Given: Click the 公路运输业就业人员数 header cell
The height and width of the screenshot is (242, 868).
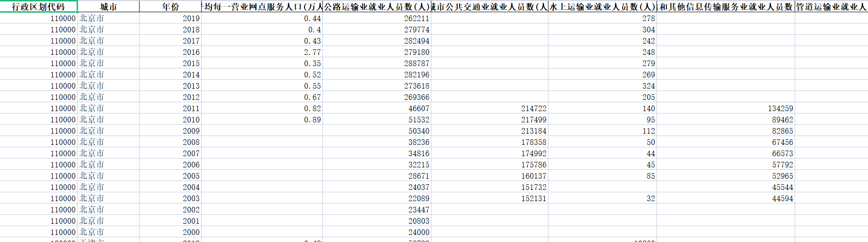Looking at the screenshot, I should (x=377, y=7).
